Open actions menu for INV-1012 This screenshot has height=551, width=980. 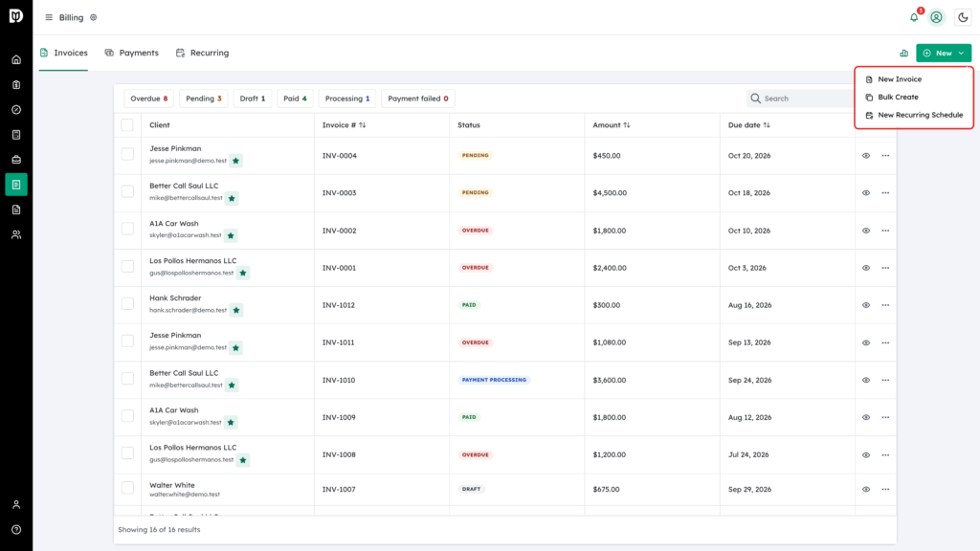(885, 305)
